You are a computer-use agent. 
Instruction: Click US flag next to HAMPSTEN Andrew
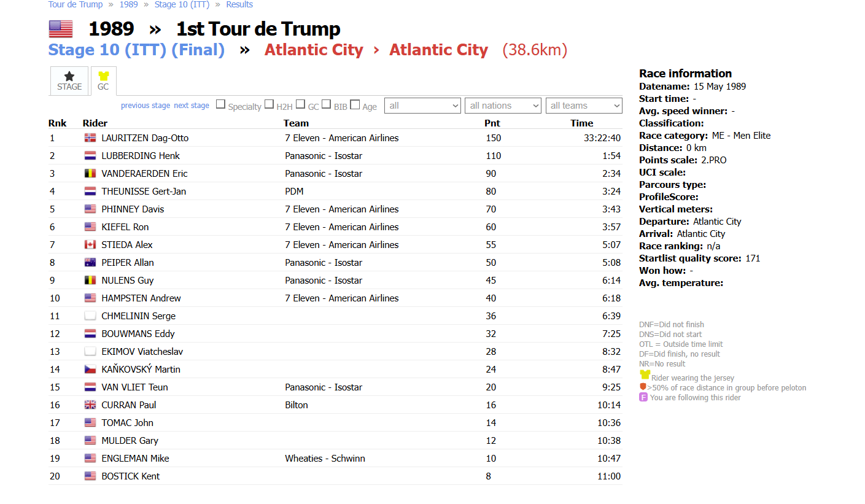pyautogui.click(x=90, y=298)
